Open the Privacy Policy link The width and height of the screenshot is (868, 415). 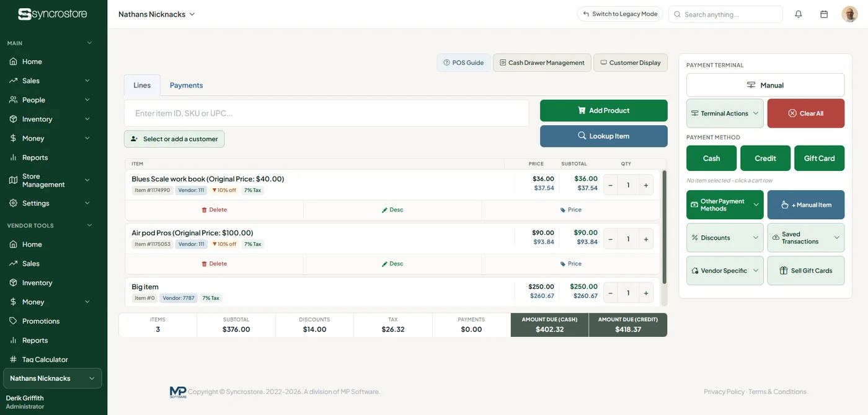point(724,392)
